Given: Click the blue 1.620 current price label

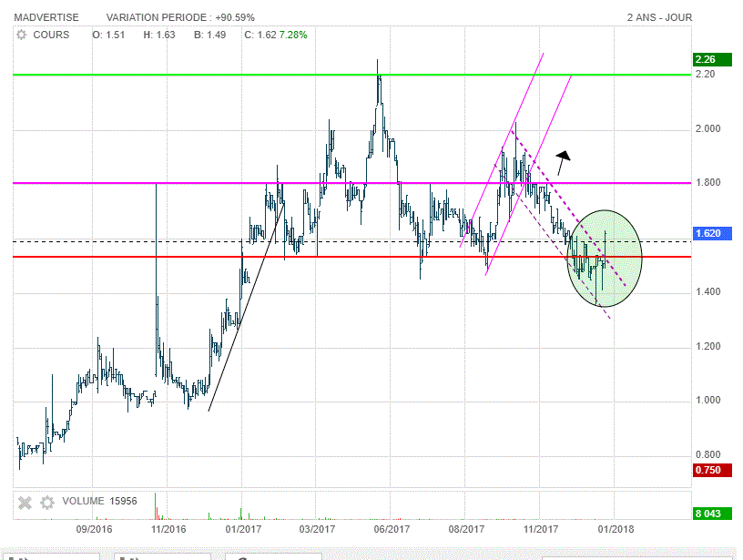Looking at the screenshot, I should (712, 233).
